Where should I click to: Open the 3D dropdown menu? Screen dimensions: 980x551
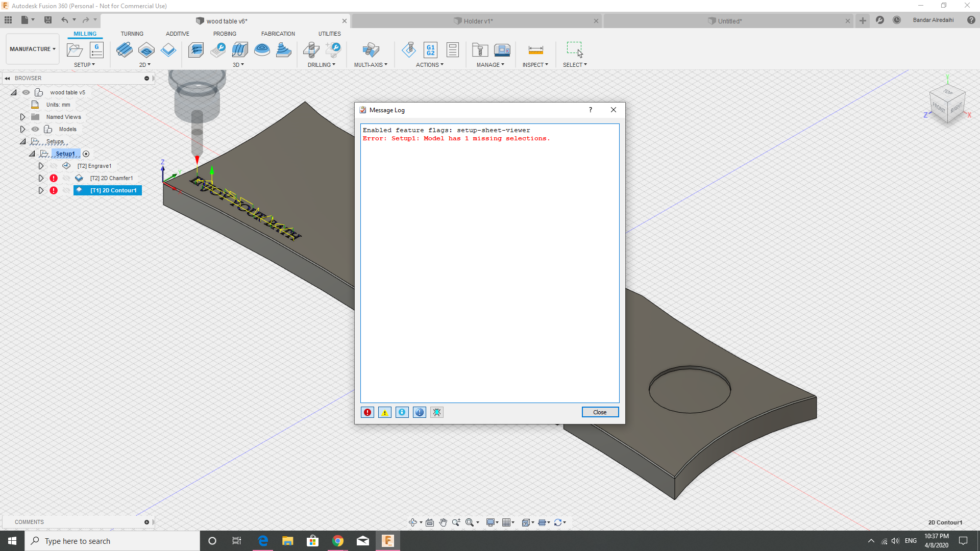pos(238,65)
